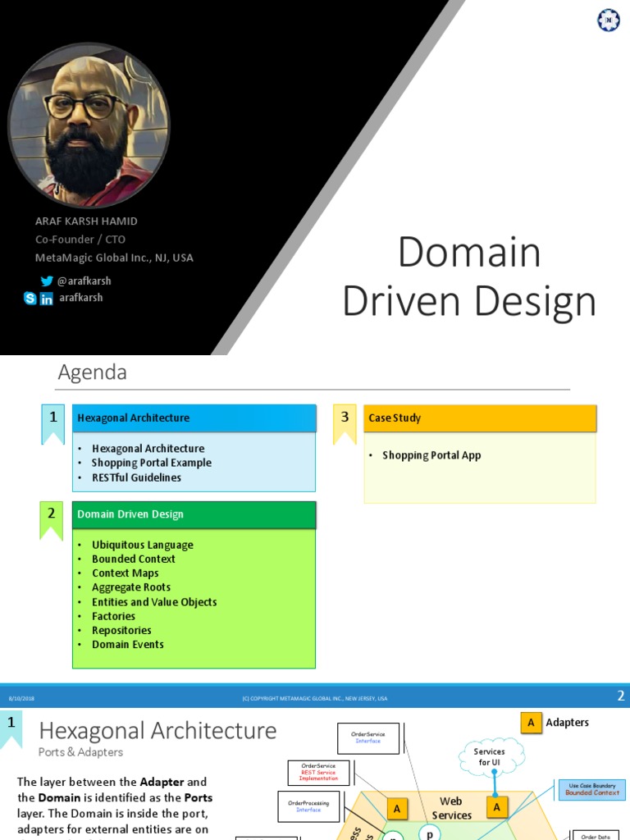
Task: Click the A adapter box under Services cloud
Action: tap(496, 807)
